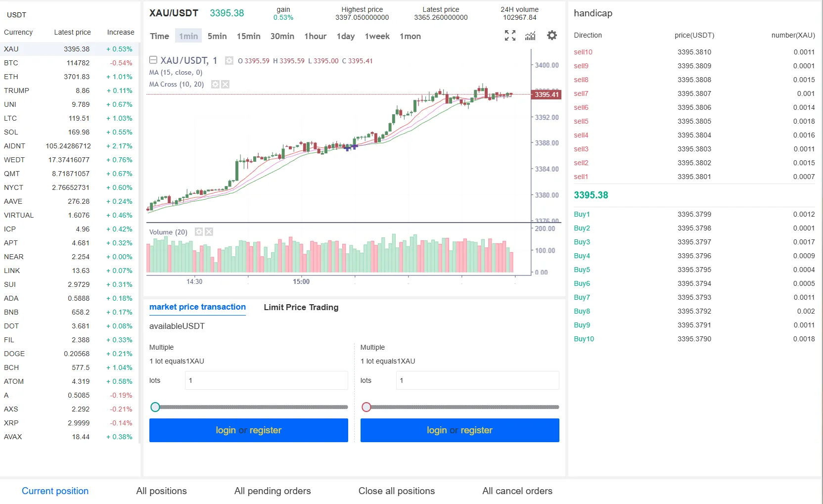Image resolution: width=823 pixels, height=504 pixels.
Task: Switch chart interval to 5min
Action: point(217,36)
